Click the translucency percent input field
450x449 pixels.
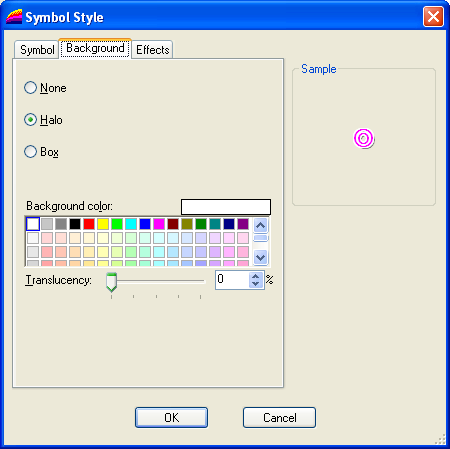click(232, 280)
